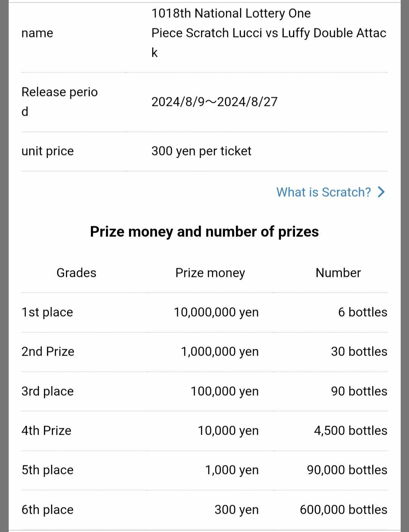
Task: Click the "Prize money and number of prizes" heading
Action: click(x=204, y=232)
